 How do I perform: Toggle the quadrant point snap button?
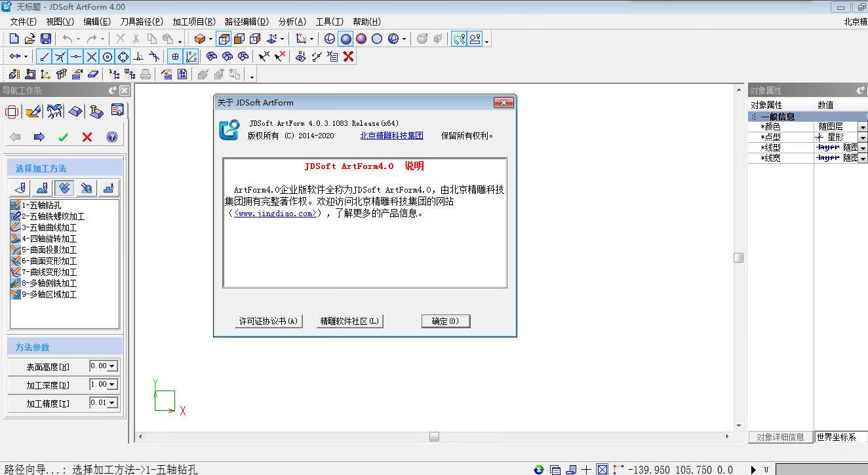point(123,56)
